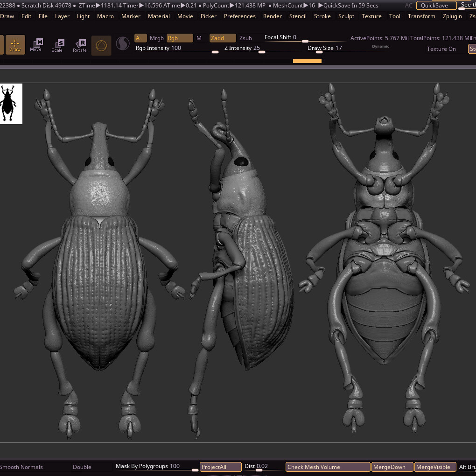Image resolution: width=476 pixels, height=476 pixels.
Task: Click the MergeDown button
Action: pos(392,467)
